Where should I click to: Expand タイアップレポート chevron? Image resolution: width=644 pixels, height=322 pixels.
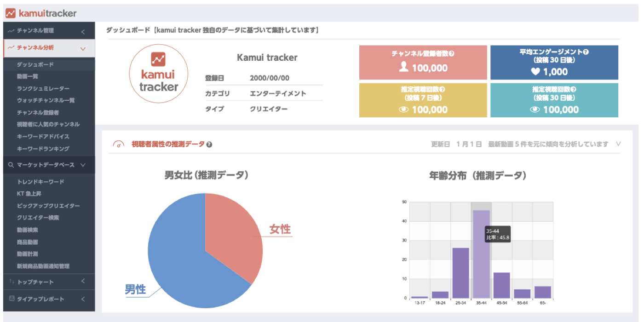(x=83, y=299)
